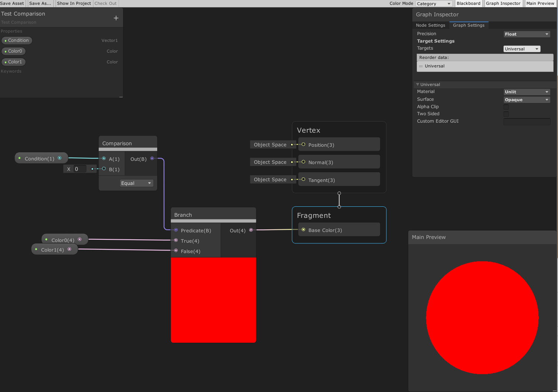This screenshot has height=392, width=558.
Task: Click the Color0(4) node output port
Action: 80,240
